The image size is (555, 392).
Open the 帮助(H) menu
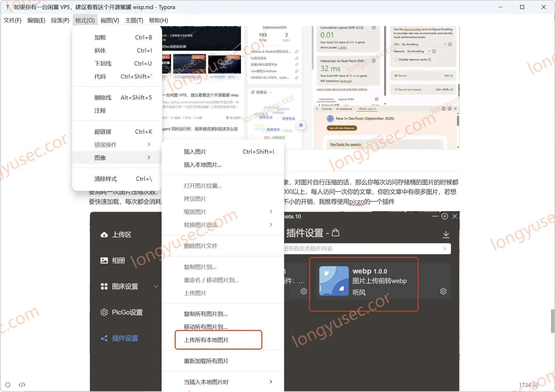(x=158, y=20)
